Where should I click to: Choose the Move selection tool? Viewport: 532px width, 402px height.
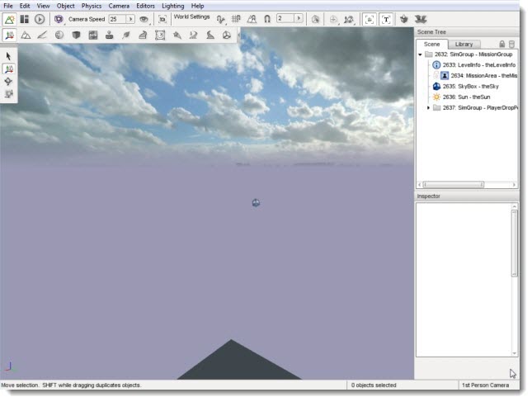coord(8,69)
